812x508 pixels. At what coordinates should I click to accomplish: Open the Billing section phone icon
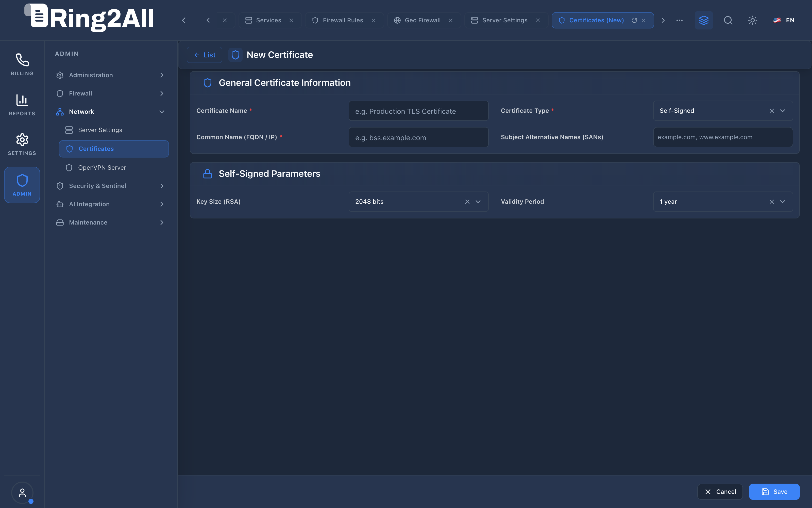tap(22, 60)
